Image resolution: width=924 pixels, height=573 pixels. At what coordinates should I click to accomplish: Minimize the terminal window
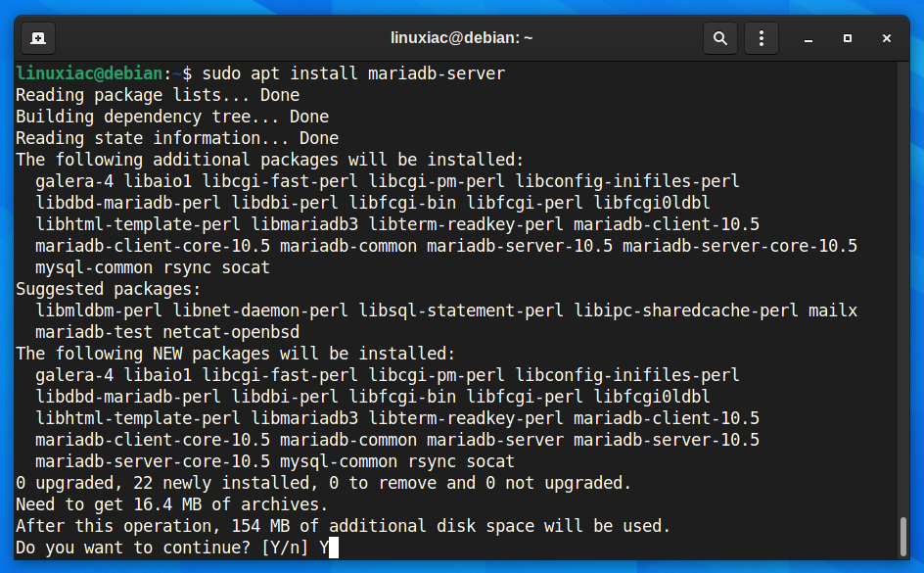click(808, 38)
